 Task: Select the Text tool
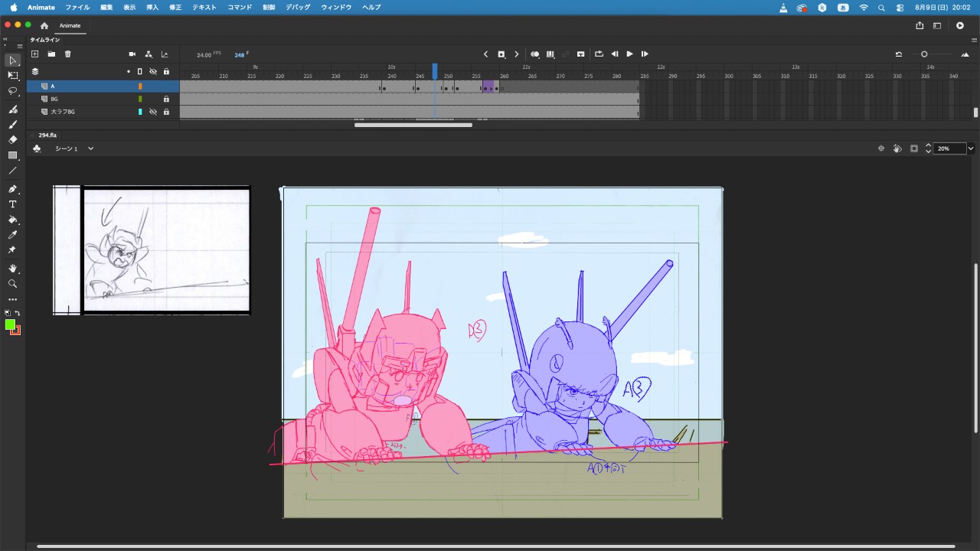point(13,204)
